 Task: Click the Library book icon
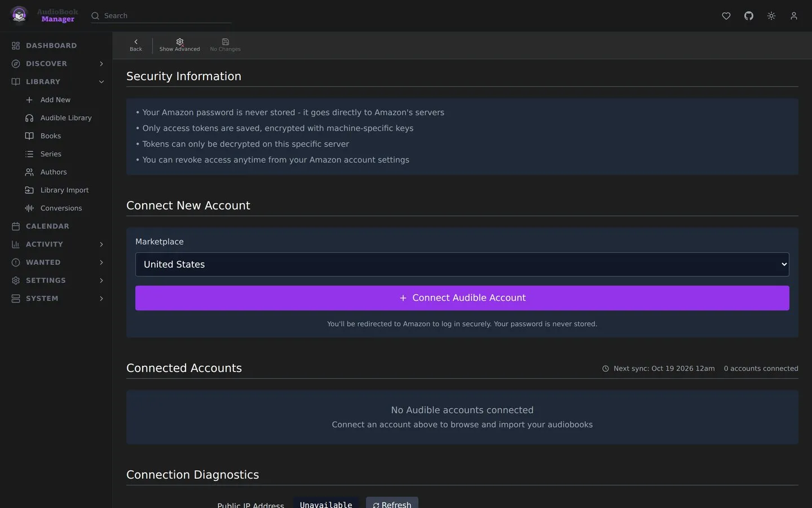click(x=16, y=82)
